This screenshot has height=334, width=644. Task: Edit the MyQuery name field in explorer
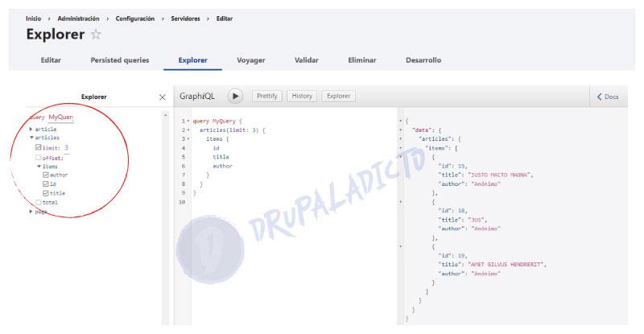point(61,117)
